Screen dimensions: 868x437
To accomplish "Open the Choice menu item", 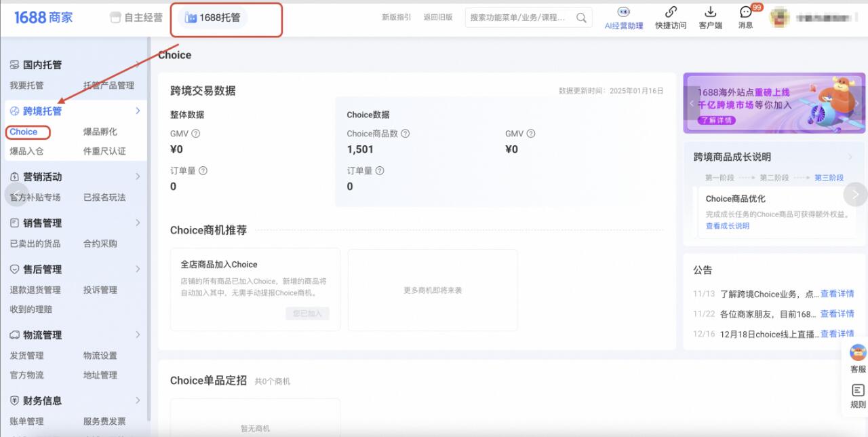I will tap(24, 132).
